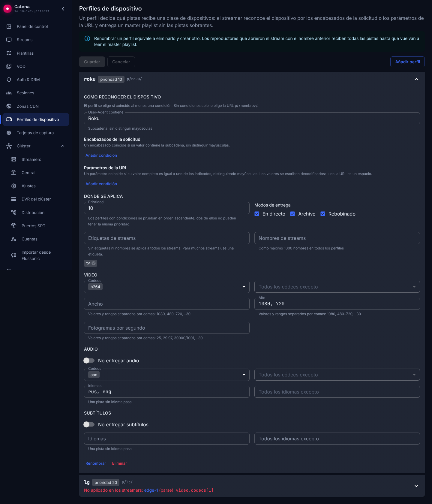Click the Zonas CDN globe icon

click(9, 106)
